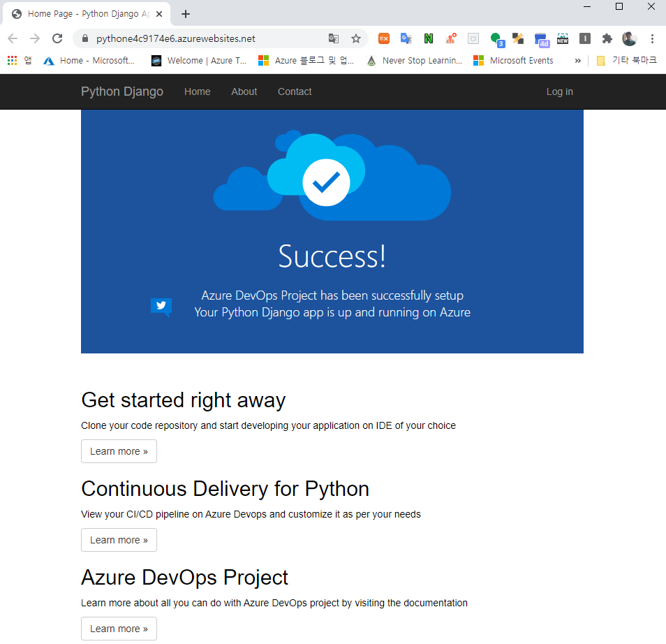Open the Chrome profile avatar
Image resolution: width=666 pixels, height=644 pixels.
pos(630,38)
